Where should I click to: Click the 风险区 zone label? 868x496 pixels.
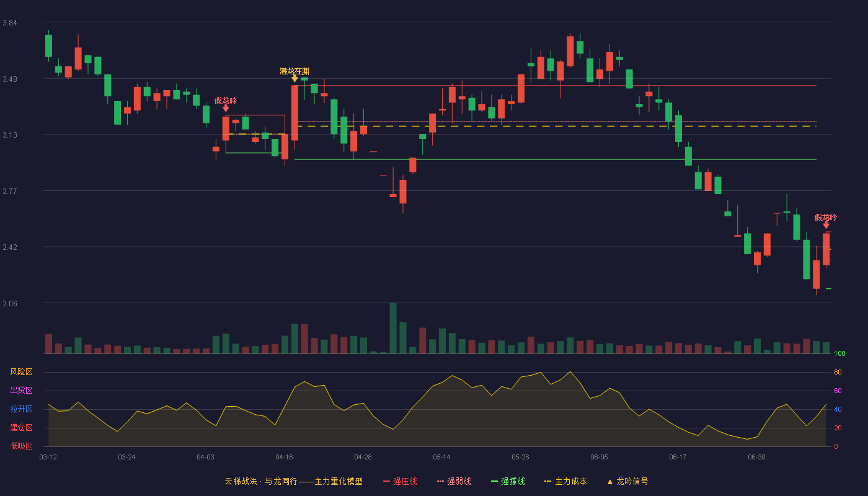(21, 372)
